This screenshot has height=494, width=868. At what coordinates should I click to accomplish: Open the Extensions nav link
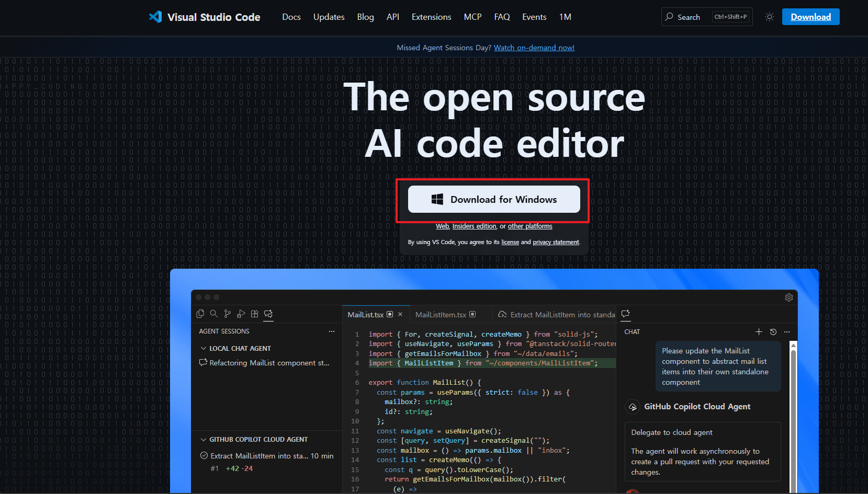[432, 17]
